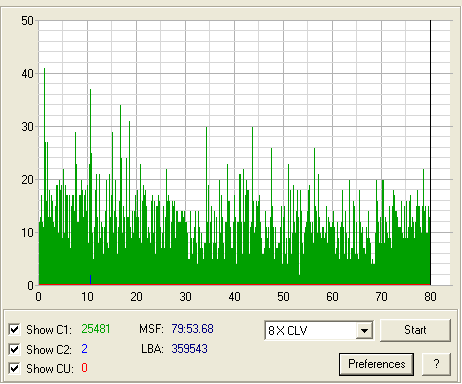The width and height of the screenshot is (462, 384).
Task: Select the LBA value 359543
Action: tap(189, 349)
